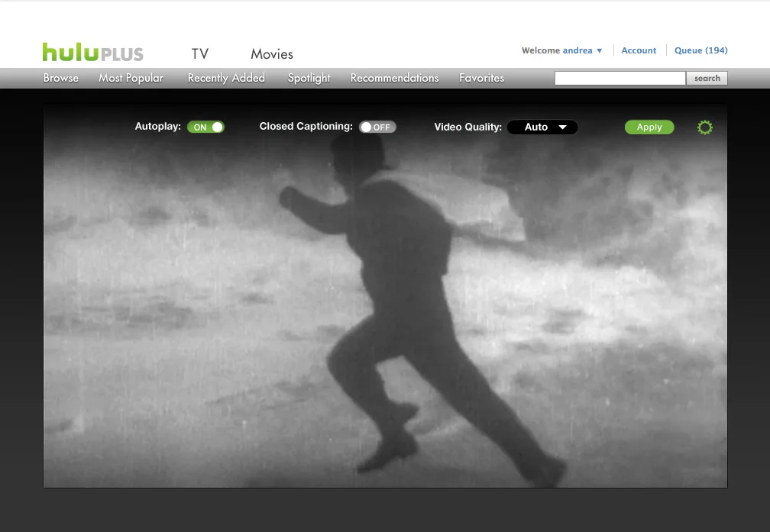View Recommendations
Image resolution: width=770 pixels, height=532 pixels.
(x=394, y=78)
